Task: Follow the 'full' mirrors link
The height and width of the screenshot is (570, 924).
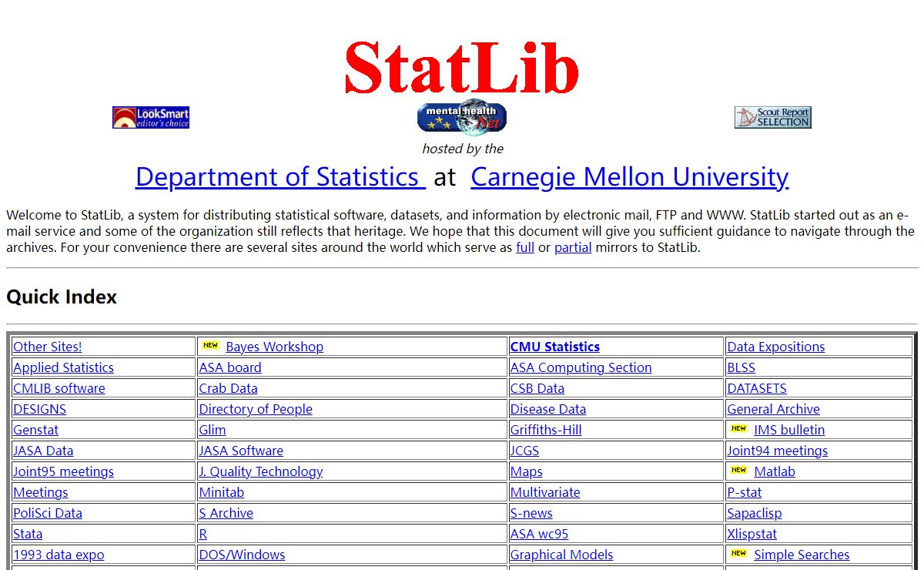Action: pyautogui.click(x=525, y=248)
